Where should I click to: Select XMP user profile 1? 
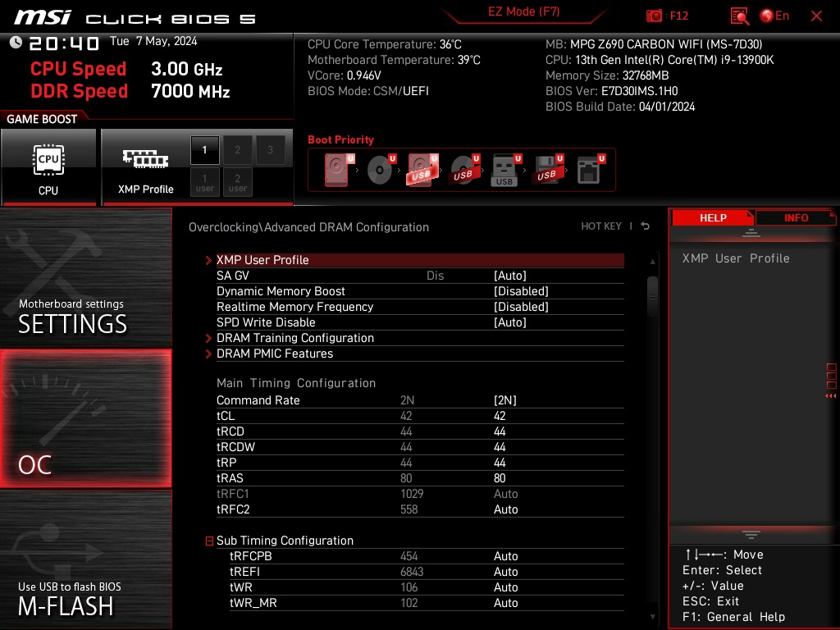tap(204, 183)
